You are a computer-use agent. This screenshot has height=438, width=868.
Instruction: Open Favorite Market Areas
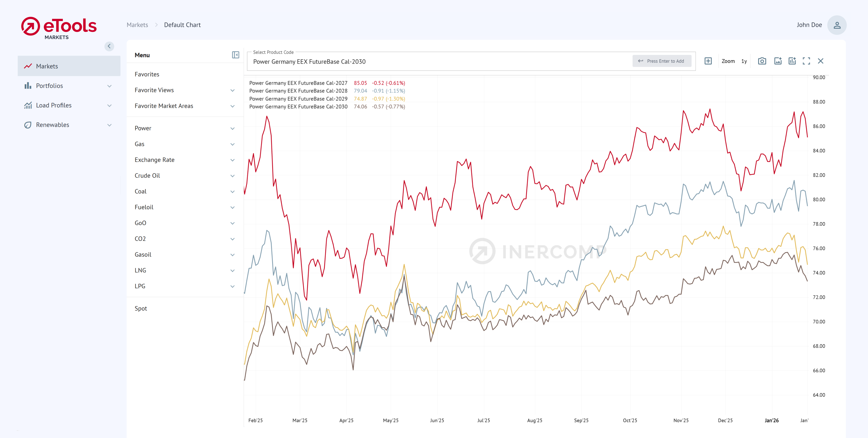coord(164,106)
